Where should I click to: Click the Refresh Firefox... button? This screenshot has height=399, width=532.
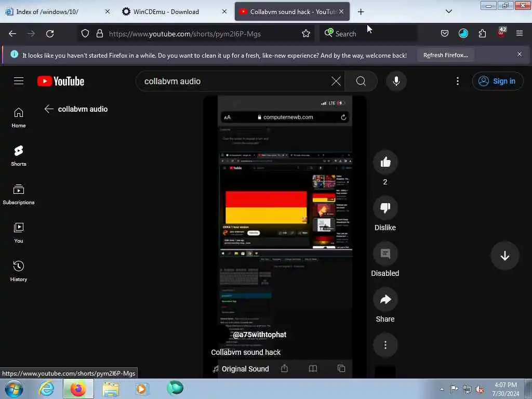(445, 55)
